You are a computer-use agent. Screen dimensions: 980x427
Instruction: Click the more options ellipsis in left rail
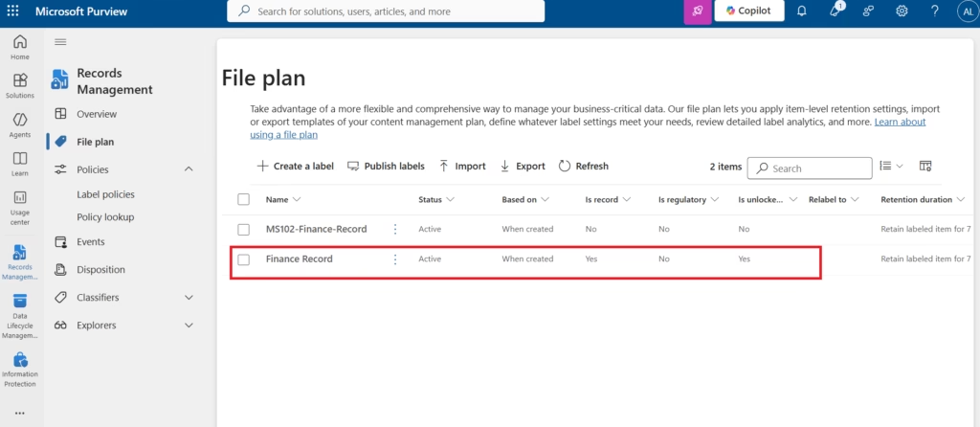point(20,414)
